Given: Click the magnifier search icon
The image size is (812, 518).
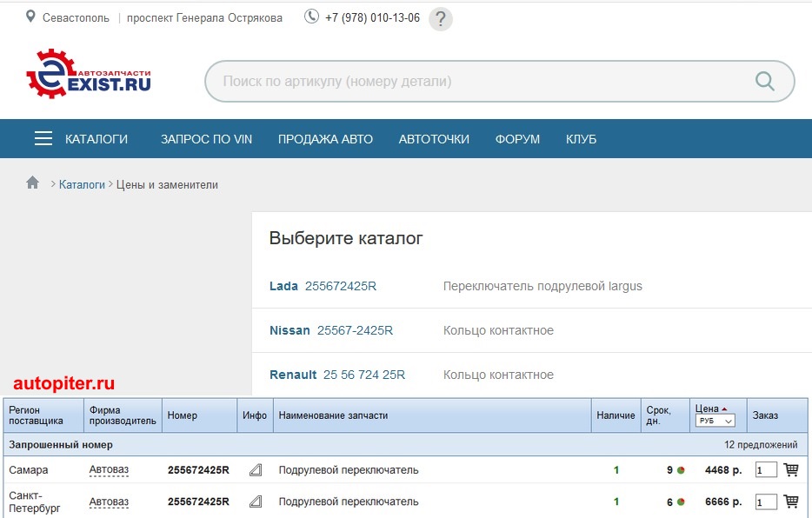Looking at the screenshot, I should point(765,81).
